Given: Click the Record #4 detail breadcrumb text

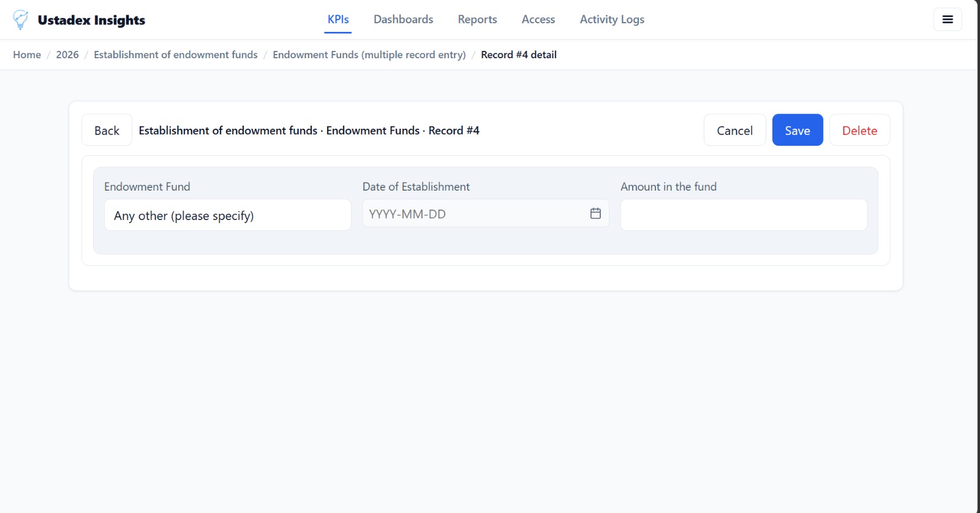Looking at the screenshot, I should (519, 55).
